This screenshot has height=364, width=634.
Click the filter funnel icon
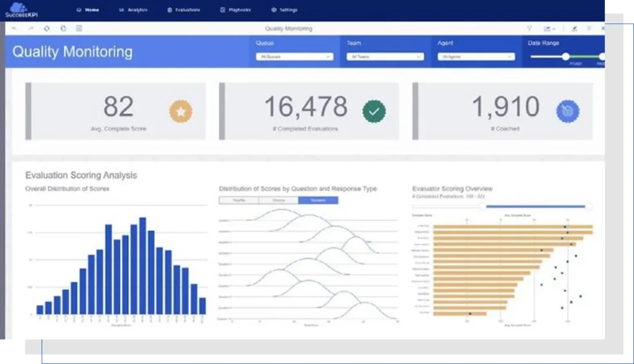coord(529,28)
